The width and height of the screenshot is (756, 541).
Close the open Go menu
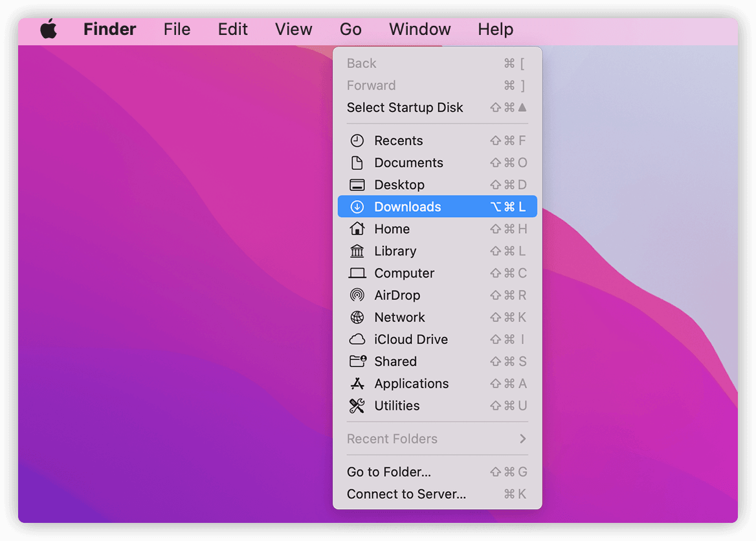(350, 29)
